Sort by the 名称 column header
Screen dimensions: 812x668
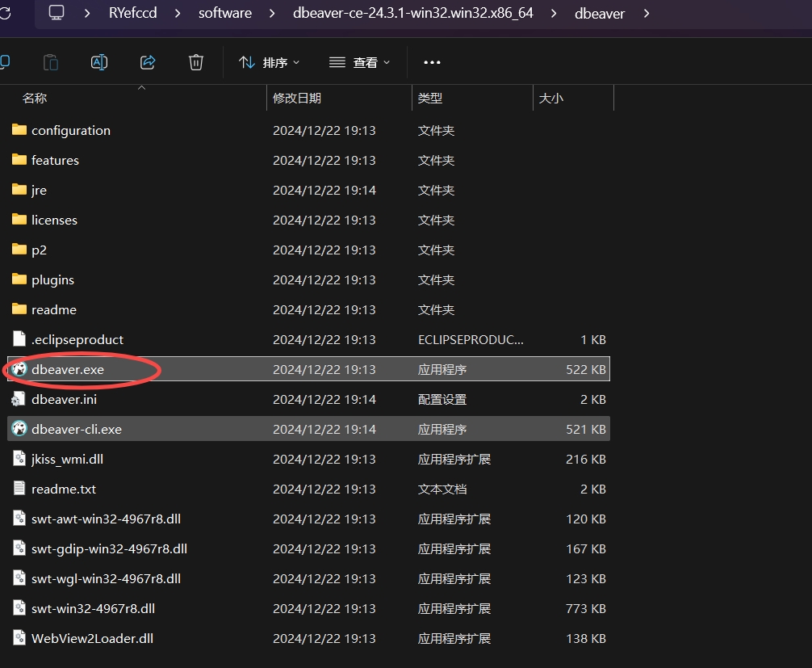click(x=35, y=98)
